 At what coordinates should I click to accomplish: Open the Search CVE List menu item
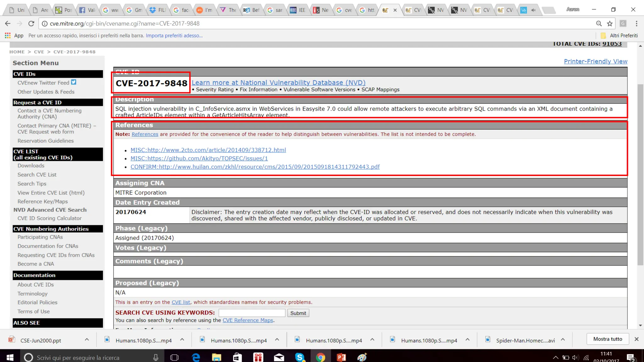(37, 175)
